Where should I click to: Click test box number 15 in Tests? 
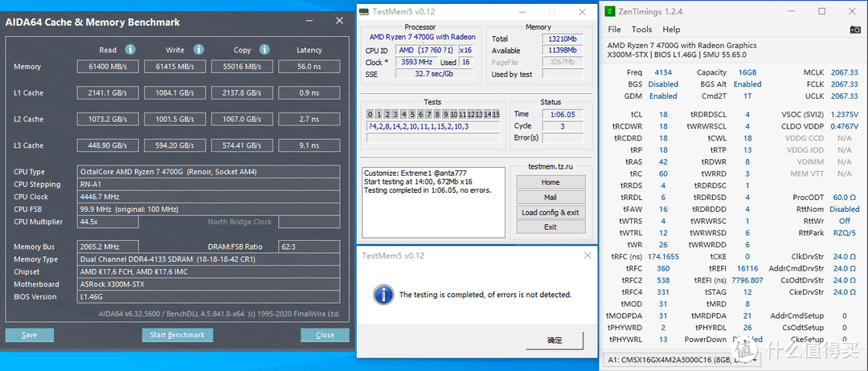[x=496, y=115]
